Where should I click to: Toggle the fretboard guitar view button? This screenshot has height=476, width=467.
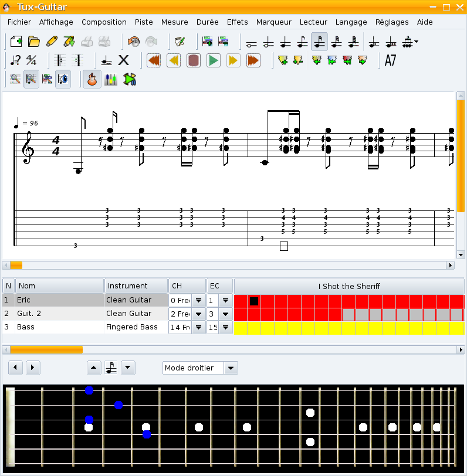tap(91, 80)
